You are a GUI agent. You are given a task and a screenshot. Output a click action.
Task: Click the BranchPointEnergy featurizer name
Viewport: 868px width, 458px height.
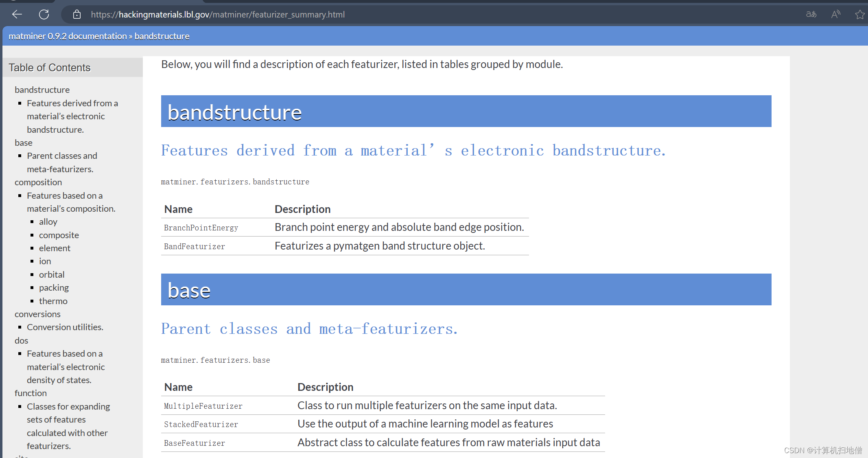click(201, 228)
